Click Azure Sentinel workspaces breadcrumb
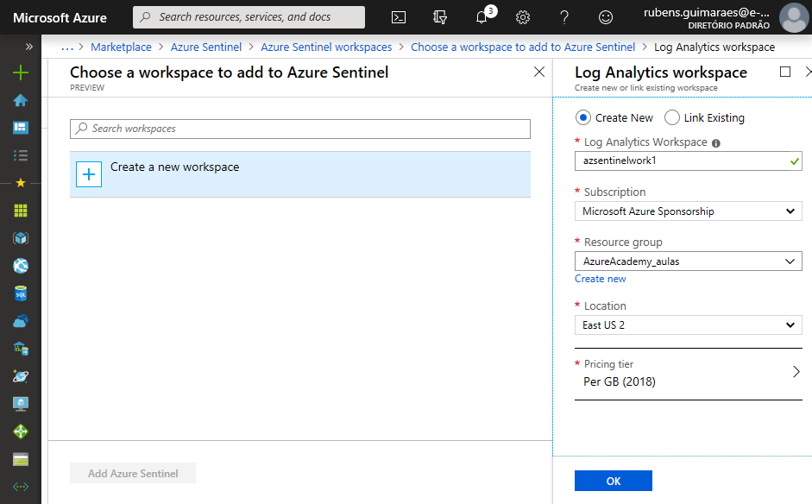The image size is (812, 504). point(326,47)
